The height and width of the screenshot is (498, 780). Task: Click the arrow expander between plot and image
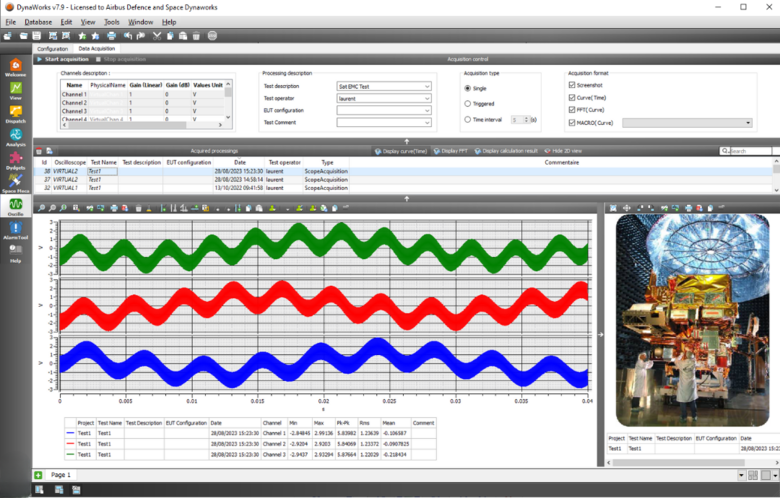(600, 334)
